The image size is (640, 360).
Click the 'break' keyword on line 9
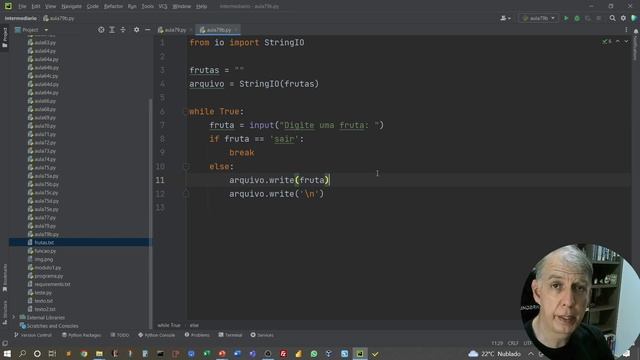point(242,153)
